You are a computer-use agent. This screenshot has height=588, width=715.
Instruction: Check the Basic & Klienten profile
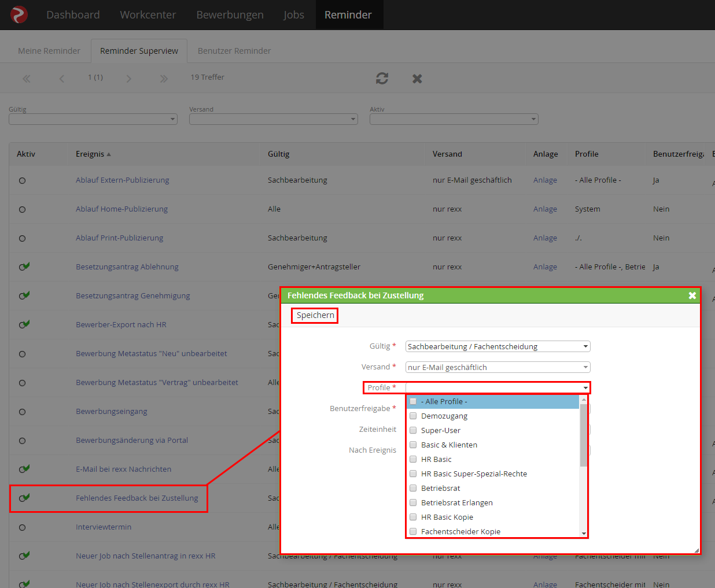413,445
